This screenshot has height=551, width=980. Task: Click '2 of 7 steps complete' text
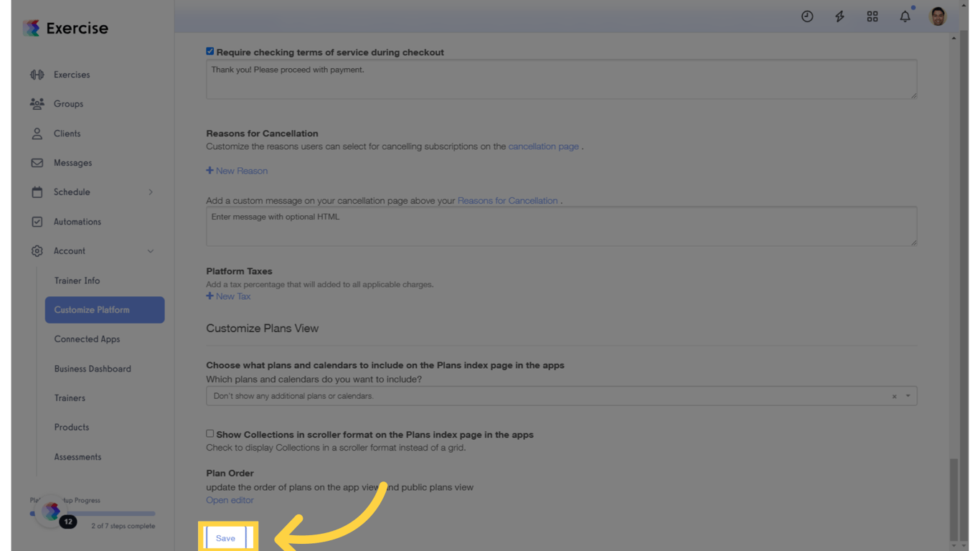(123, 526)
